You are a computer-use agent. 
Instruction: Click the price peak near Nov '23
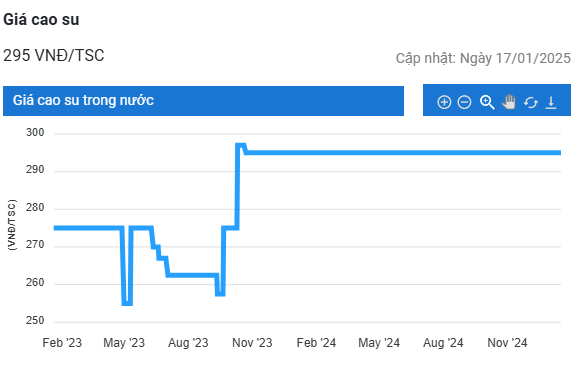coord(241,145)
